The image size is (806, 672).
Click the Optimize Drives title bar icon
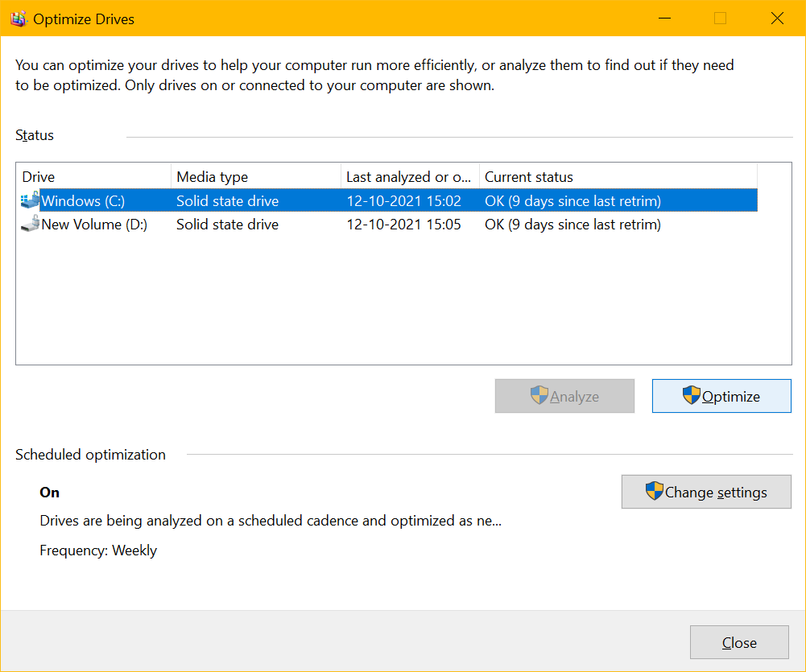[19, 19]
